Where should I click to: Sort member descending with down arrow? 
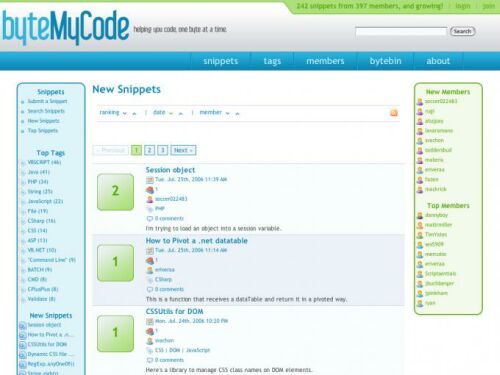click(228, 113)
